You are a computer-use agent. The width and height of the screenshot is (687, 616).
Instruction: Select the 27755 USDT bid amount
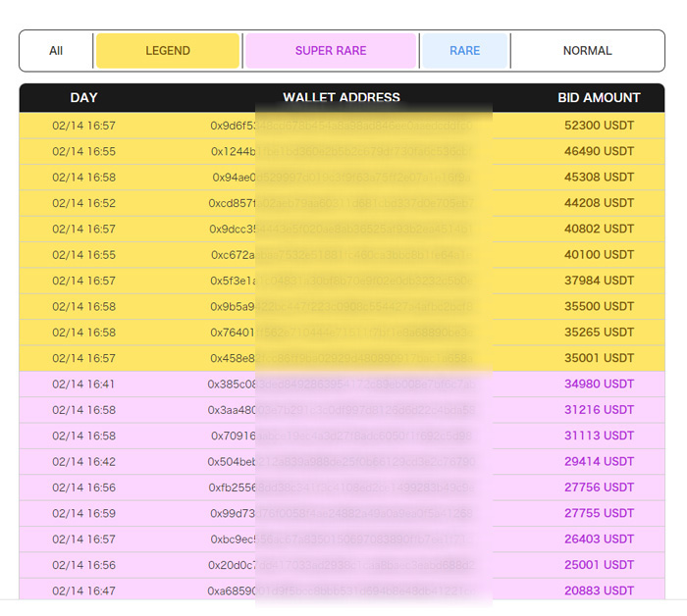click(x=599, y=513)
